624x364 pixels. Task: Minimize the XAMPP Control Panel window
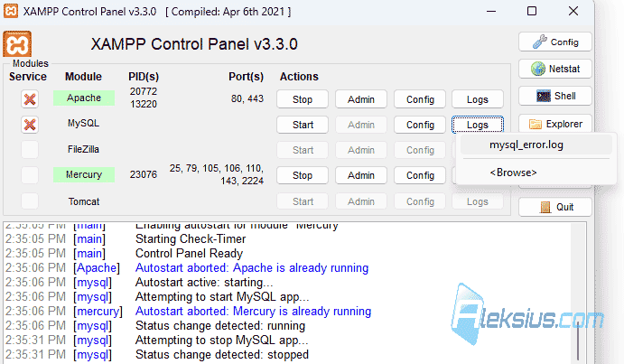pos(491,11)
